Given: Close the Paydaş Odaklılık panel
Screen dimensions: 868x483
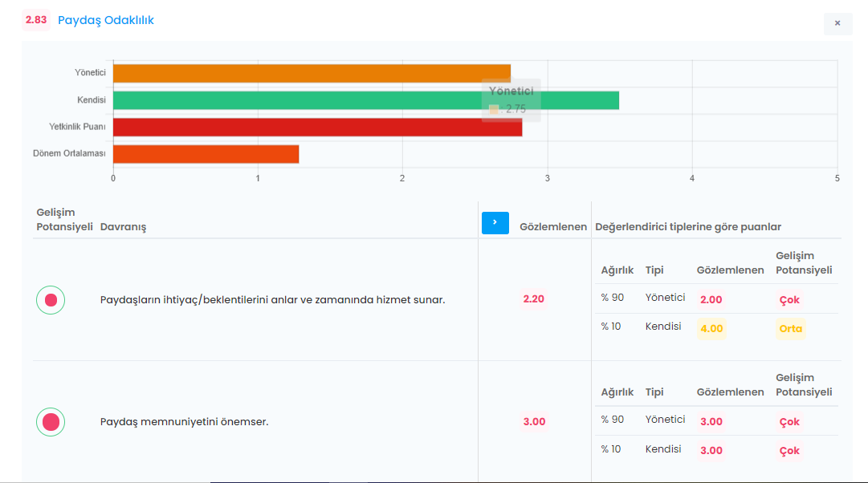Looking at the screenshot, I should pyautogui.click(x=837, y=23).
